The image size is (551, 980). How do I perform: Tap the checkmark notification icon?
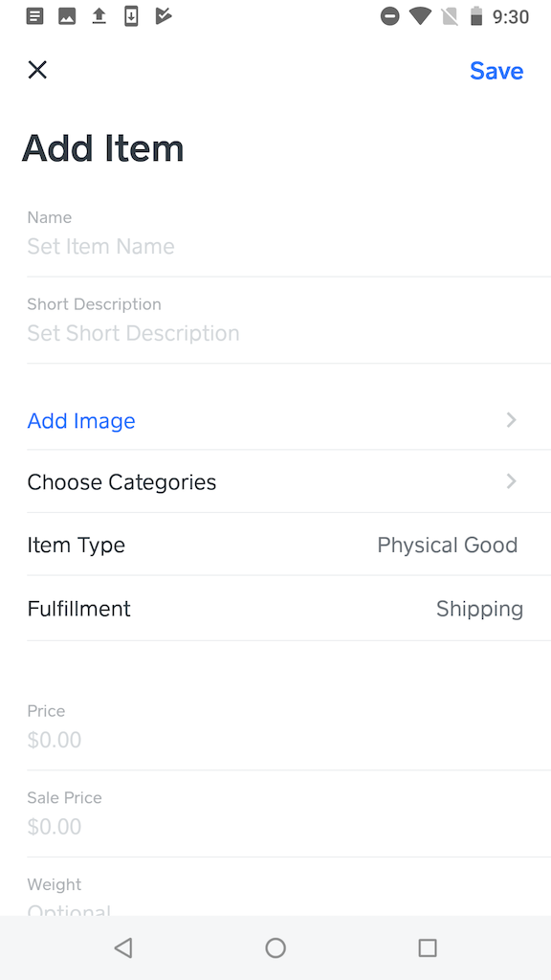(x=163, y=16)
